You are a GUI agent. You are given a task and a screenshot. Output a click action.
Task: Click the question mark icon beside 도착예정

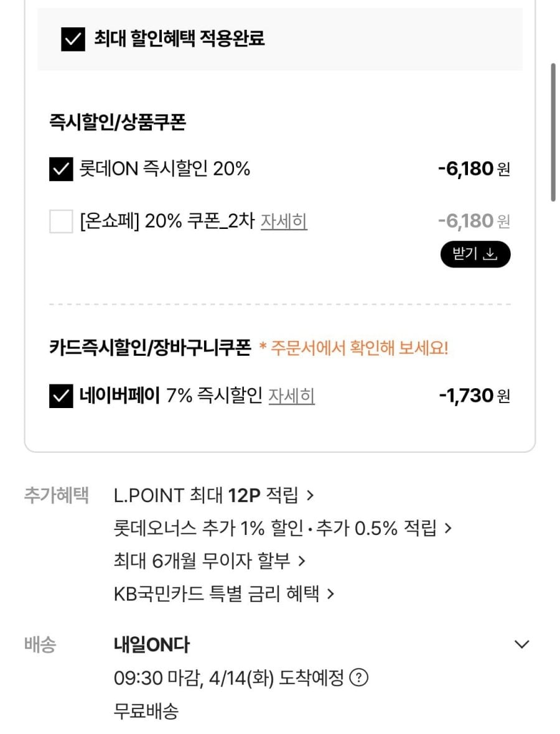pos(358,677)
